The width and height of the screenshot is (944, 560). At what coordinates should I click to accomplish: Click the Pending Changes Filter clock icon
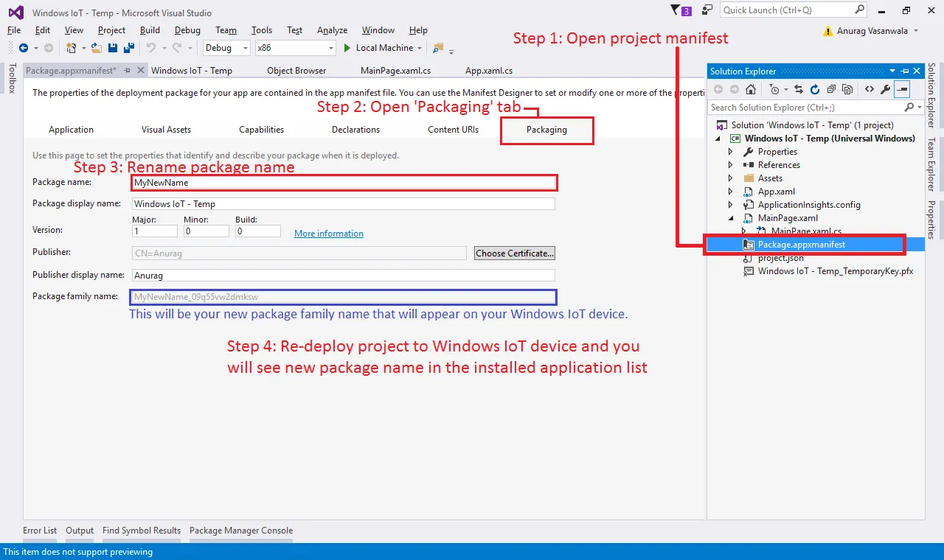point(774,89)
